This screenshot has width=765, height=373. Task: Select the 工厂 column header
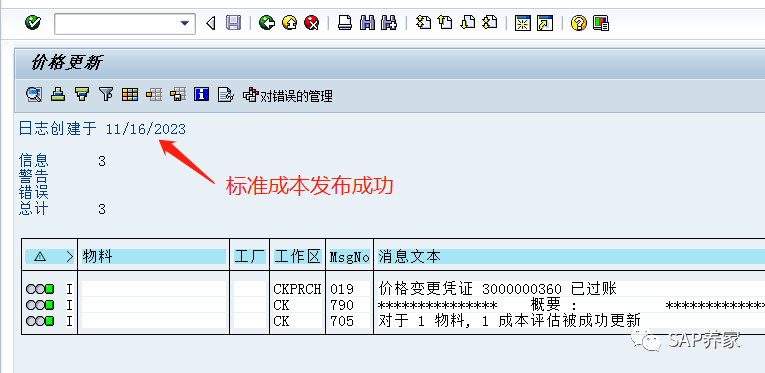[x=249, y=256]
